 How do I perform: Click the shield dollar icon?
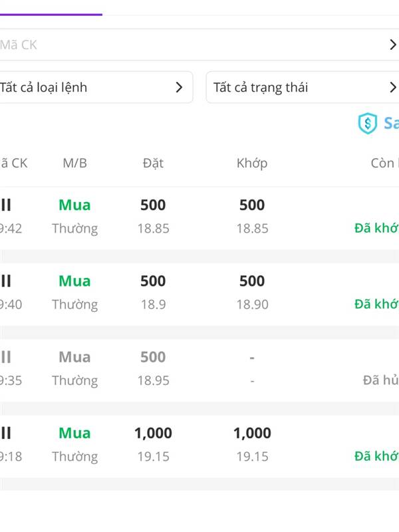[367, 124]
